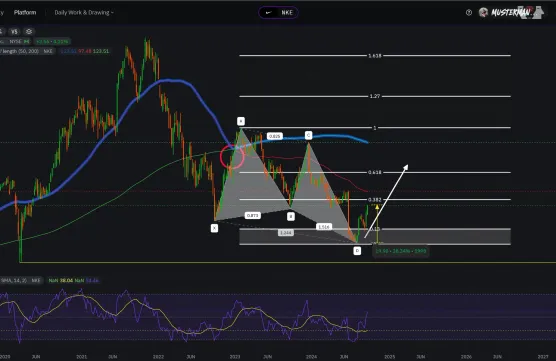Open the user profile avatar
Screen dimensions: 556x361
pyautogui.click(x=483, y=13)
